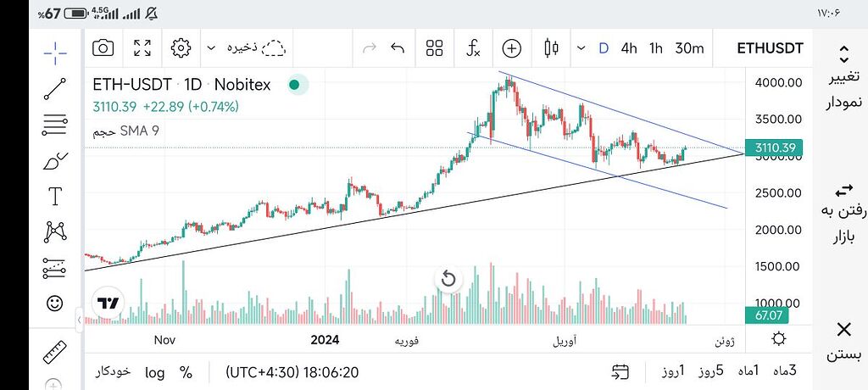Toggle the log scale option
Viewport: 868px width, 390px height.
[x=155, y=372]
